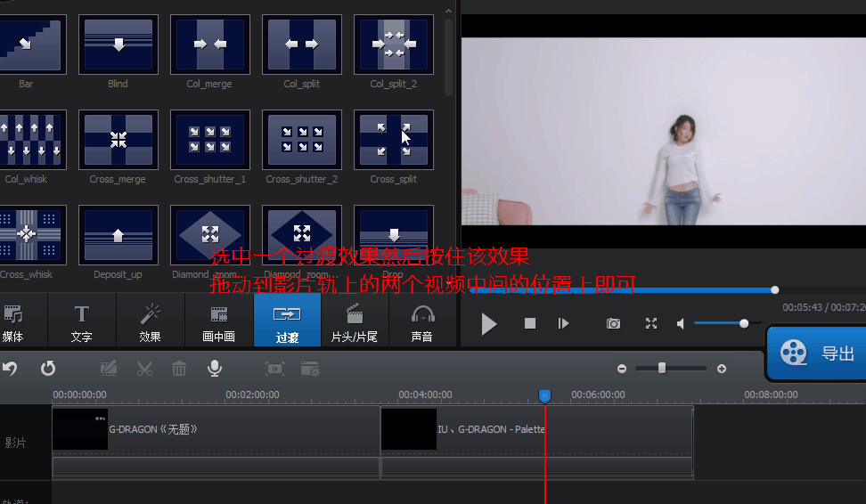Click timeline ruler at 00:06:00:00
Image resolution: width=866 pixels, height=504 pixels.
pos(598,394)
